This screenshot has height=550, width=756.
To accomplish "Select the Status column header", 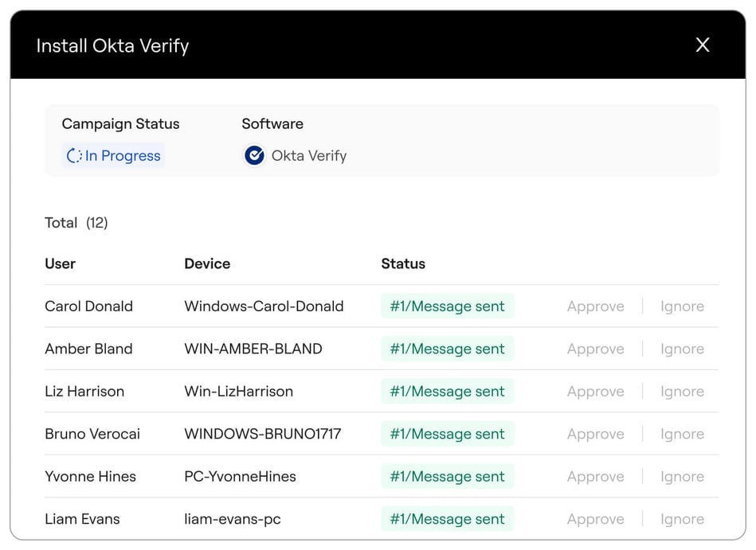I will [x=403, y=263].
